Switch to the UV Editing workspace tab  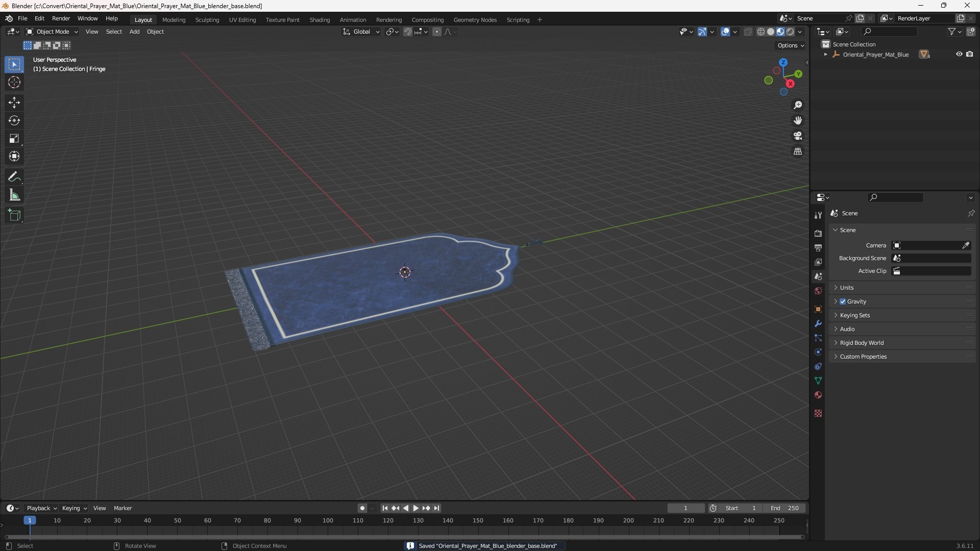(242, 20)
